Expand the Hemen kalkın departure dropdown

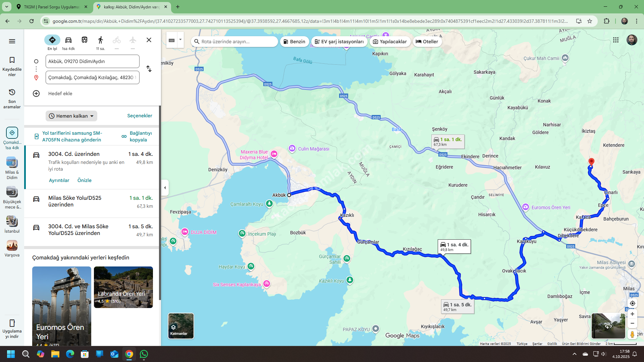pos(71,116)
